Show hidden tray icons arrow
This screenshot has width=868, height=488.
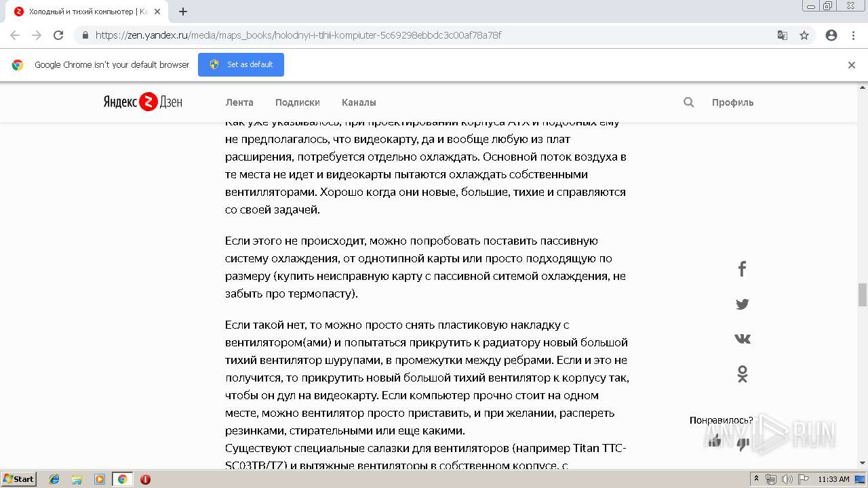[756, 479]
